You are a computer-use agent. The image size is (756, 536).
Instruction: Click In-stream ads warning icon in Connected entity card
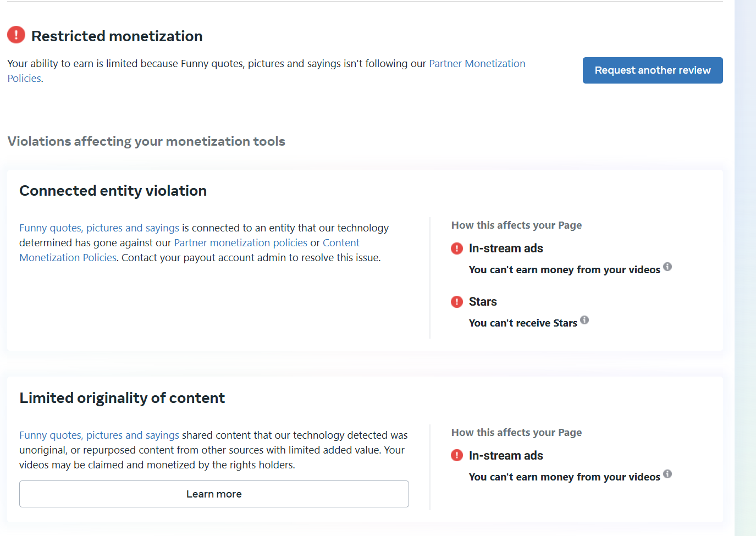click(x=457, y=248)
